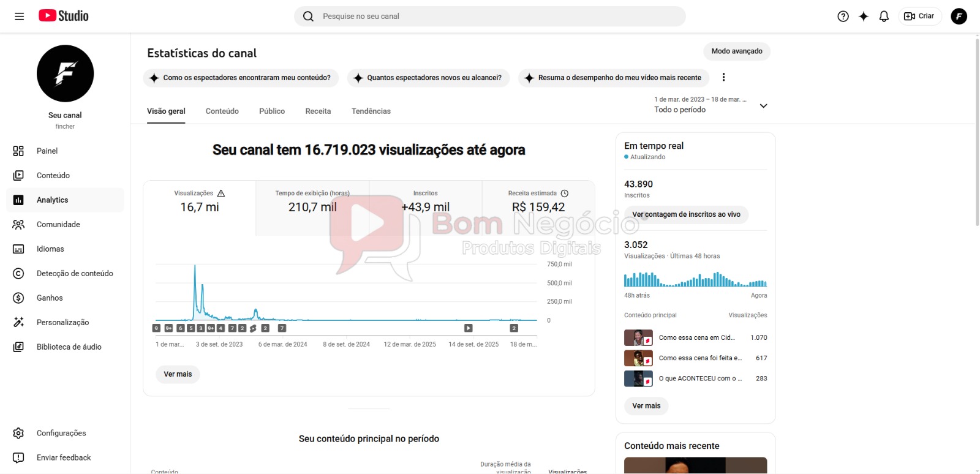Click the large channel profile picture

pyautogui.click(x=66, y=73)
